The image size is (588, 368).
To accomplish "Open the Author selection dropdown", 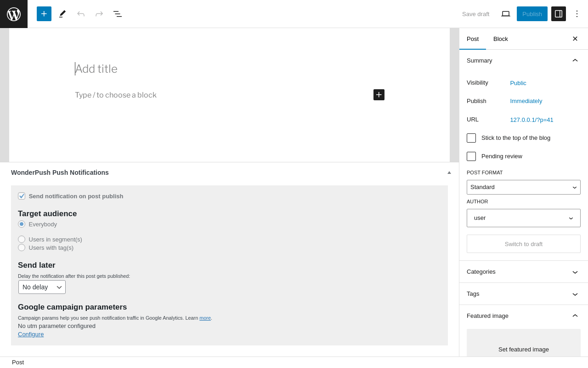I will 524,218.
